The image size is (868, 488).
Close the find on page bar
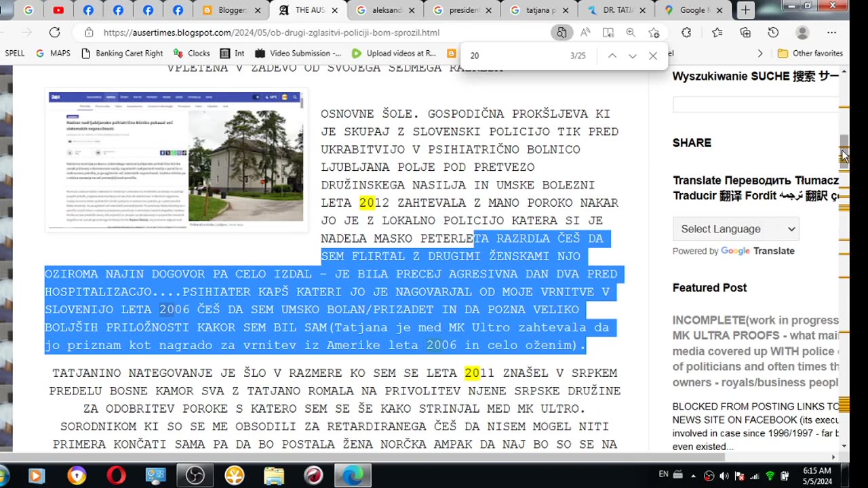point(653,56)
